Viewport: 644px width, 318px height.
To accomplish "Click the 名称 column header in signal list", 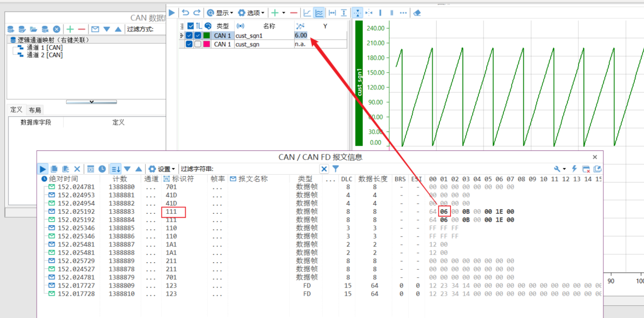I will tap(269, 26).
